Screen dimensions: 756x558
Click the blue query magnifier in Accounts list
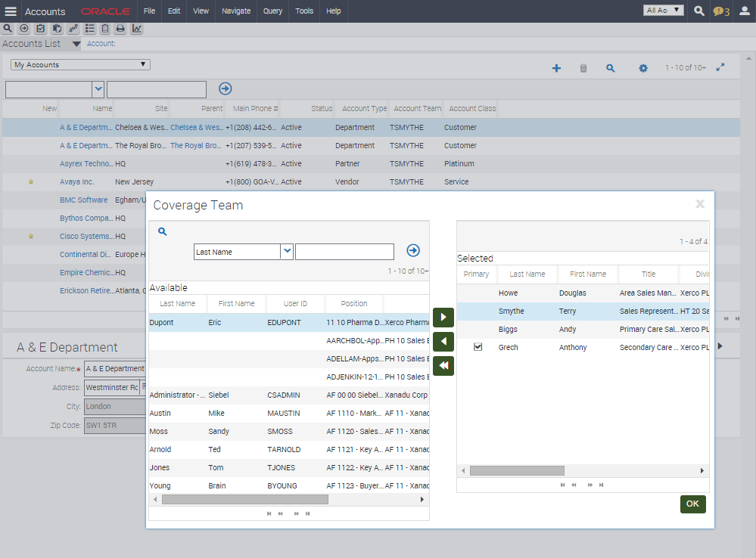[x=611, y=68]
